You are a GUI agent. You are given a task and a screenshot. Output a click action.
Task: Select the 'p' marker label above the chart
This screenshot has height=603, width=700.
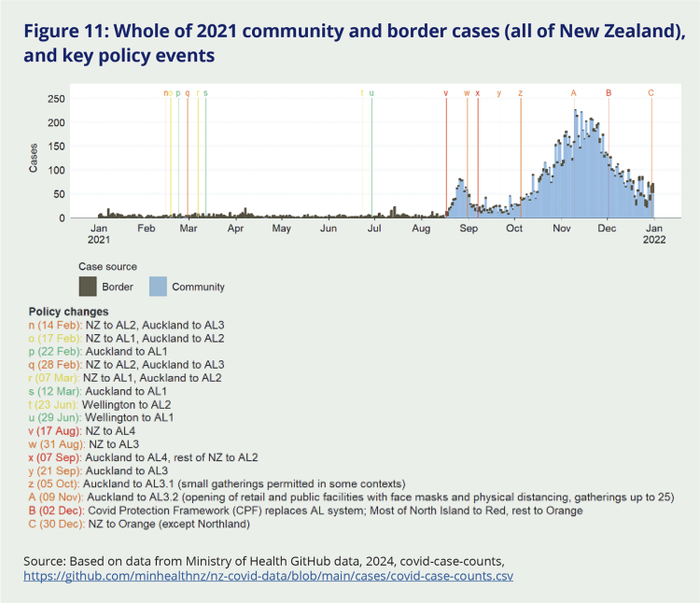(x=178, y=93)
